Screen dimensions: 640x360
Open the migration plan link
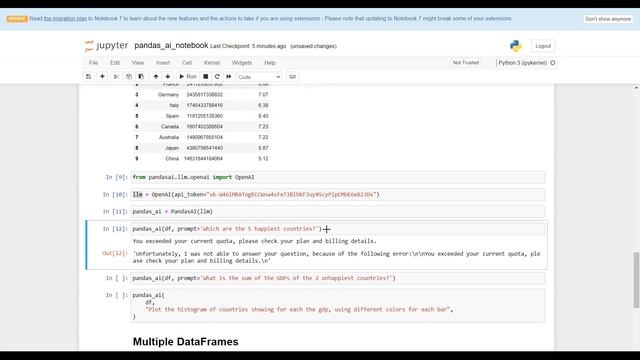[x=65, y=19]
